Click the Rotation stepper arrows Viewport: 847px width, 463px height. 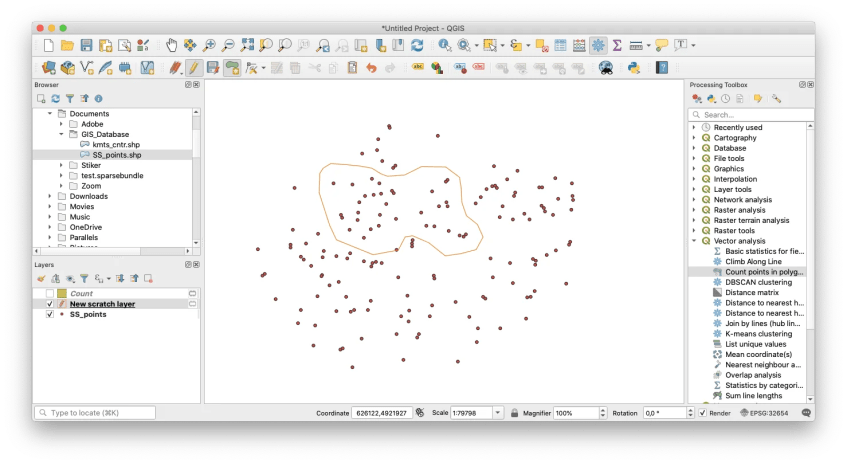coord(690,413)
